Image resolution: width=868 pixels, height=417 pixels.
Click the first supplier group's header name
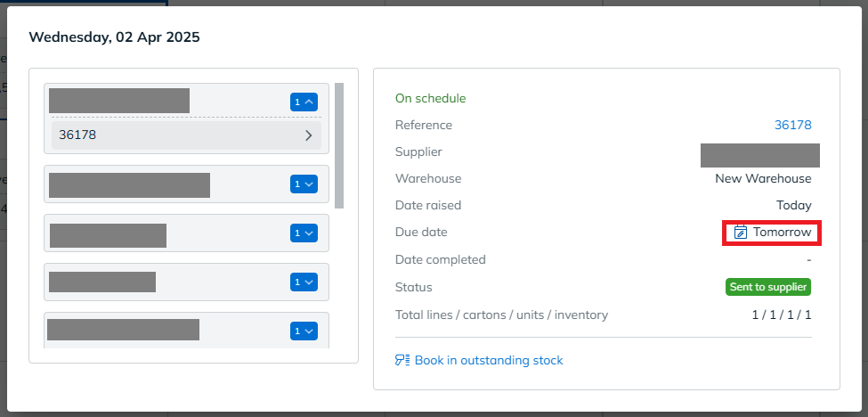click(x=119, y=101)
